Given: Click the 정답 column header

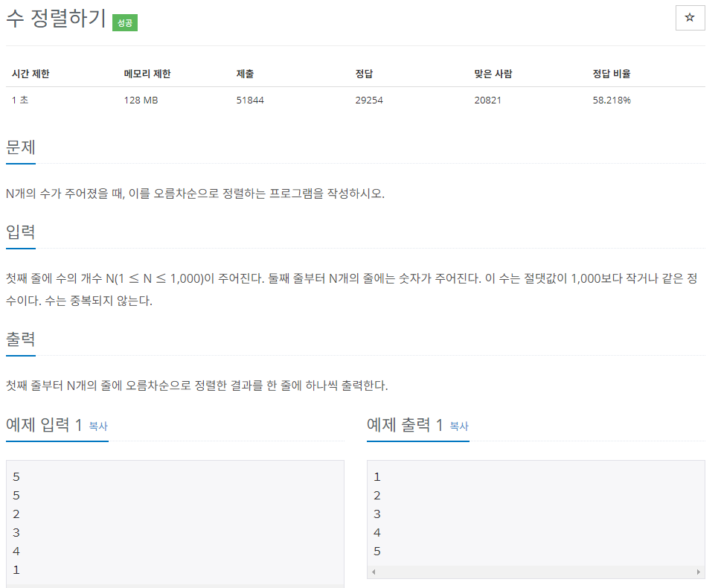Looking at the screenshot, I should point(364,74).
